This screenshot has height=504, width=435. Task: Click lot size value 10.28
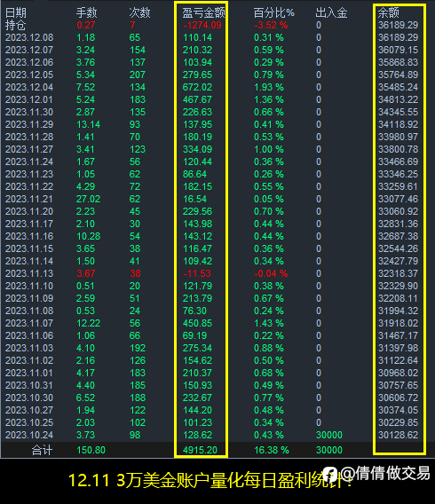tap(89, 237)
